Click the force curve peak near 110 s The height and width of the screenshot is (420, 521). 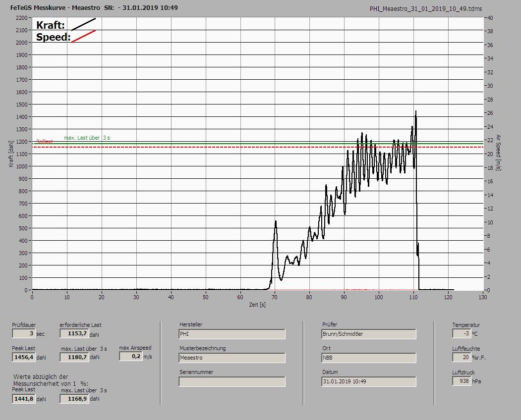tap(416, 112)
